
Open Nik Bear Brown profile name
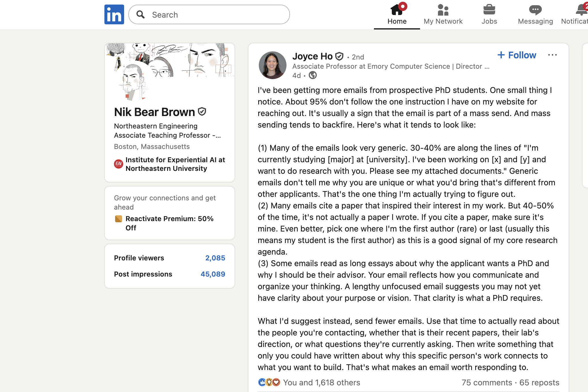154,112
